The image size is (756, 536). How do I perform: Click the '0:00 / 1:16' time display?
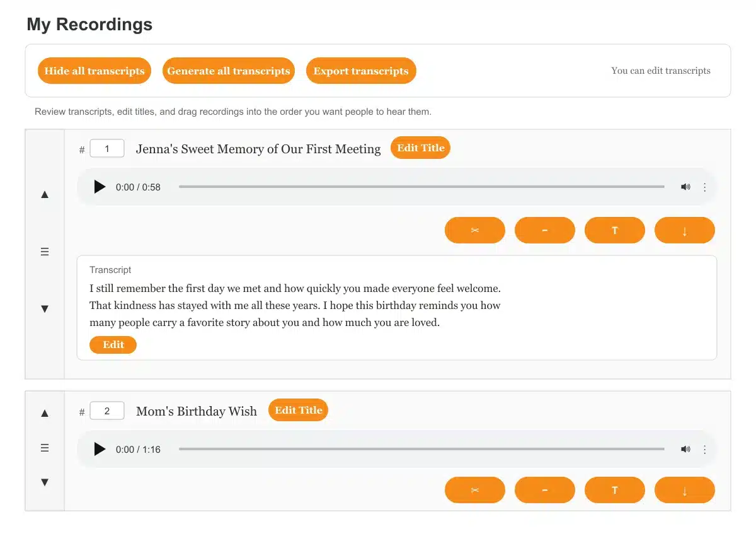[138, 450]
